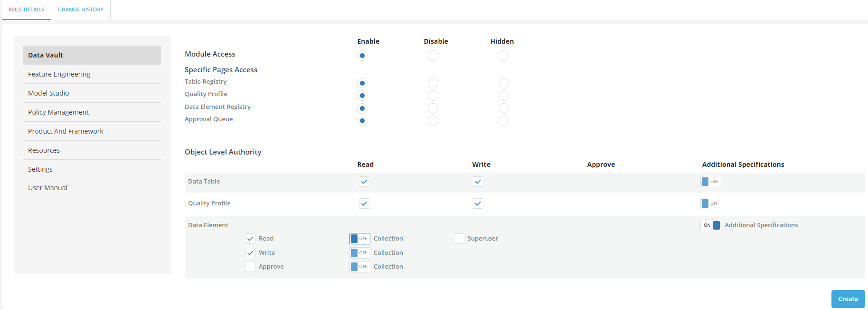This screenshot has height=310, width=868.
Task: Toggle Collection switch next to Read
Action: pos(359,239)
